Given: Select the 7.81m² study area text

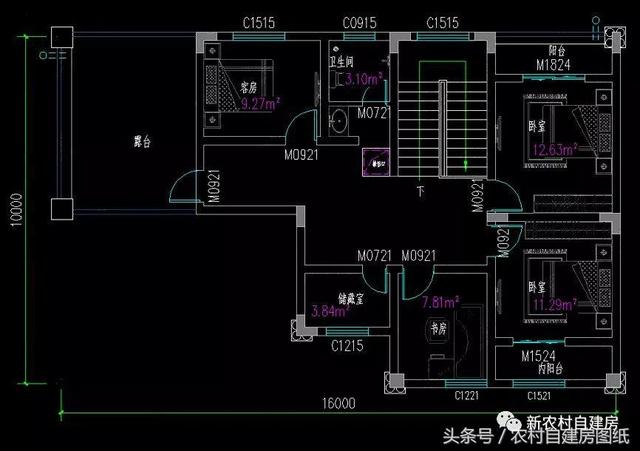Looking at the screenshot, I should pos(440,301).
